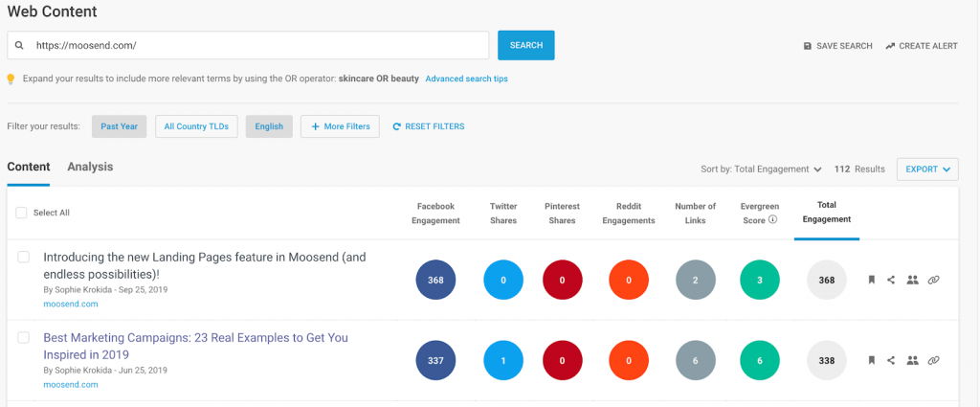Click Twitter shares circle showing 1
This screenshot has height=407, width=980.
(x=503, y=361)
